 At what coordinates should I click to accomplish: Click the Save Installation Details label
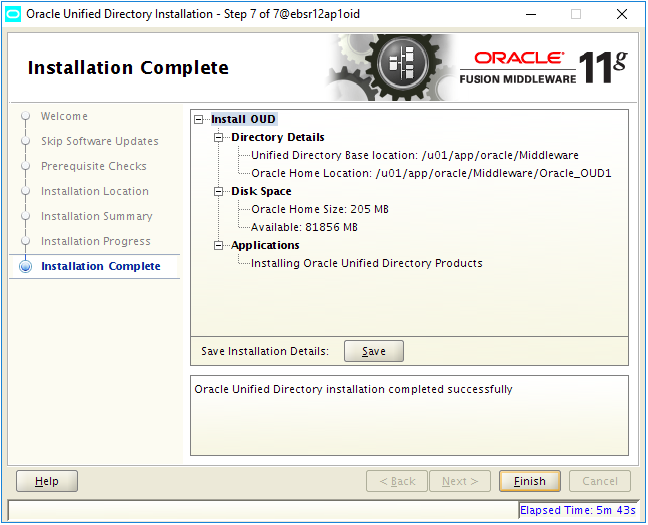(x=265, y=351)
